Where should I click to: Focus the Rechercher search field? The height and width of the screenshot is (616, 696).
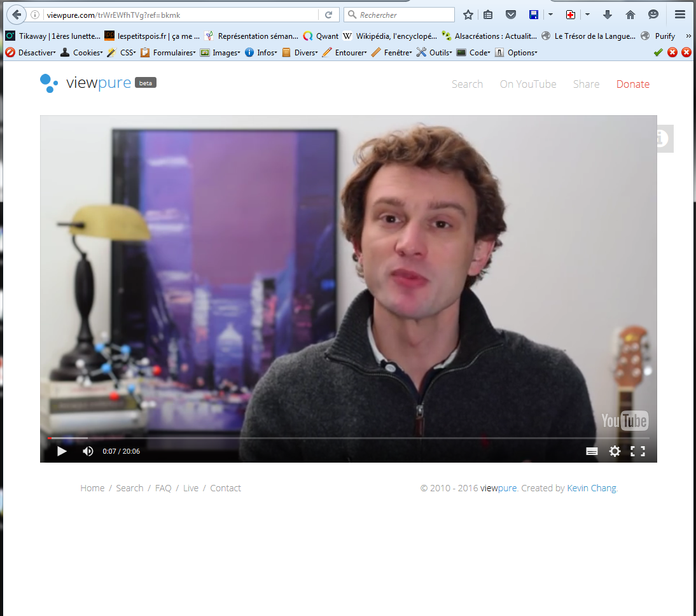tap(399, 15)
